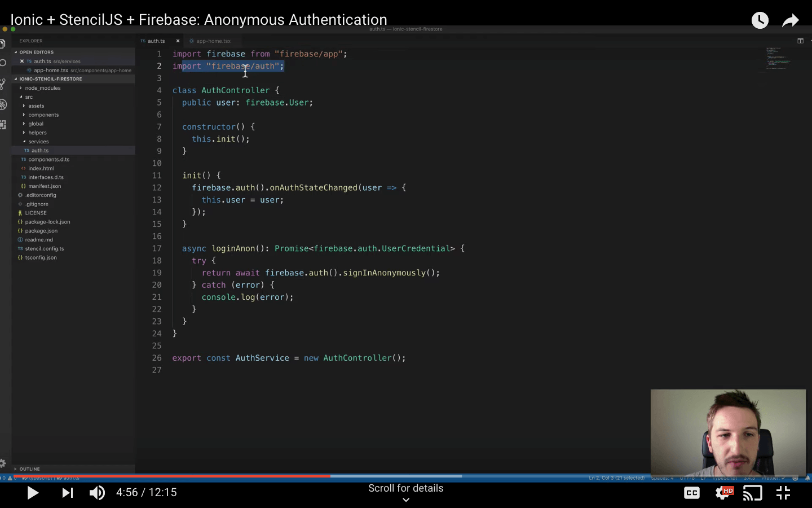Click the video progress bar
This screenshot has height=508, width=812.
pos(406,476)
